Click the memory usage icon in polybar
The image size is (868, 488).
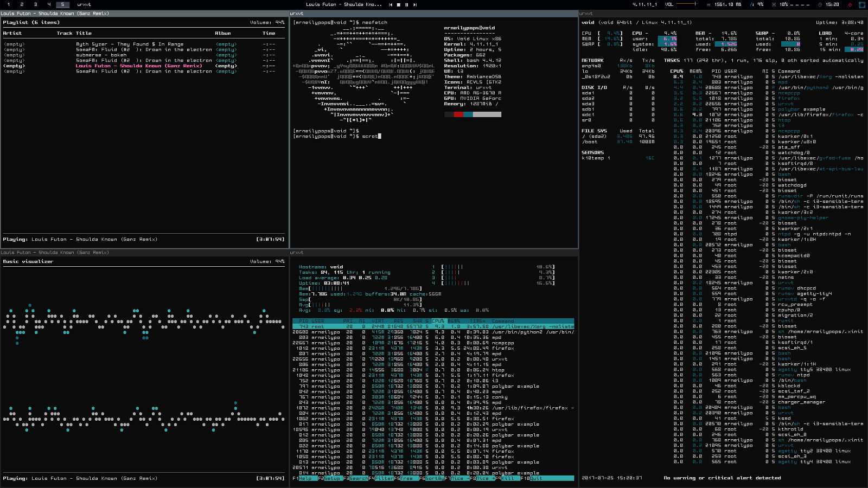(x=710, y=4)
